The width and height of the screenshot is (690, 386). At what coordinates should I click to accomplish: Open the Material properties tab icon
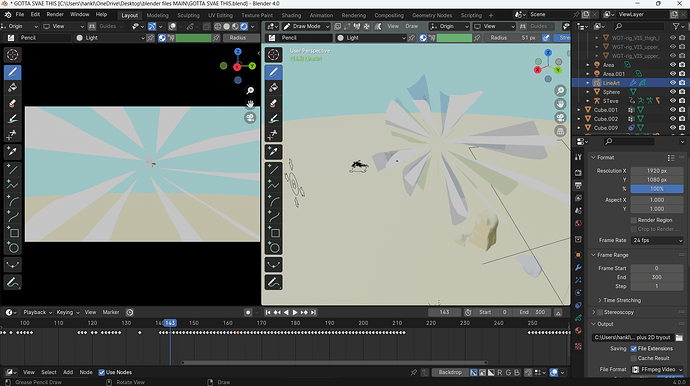[578, 331]
